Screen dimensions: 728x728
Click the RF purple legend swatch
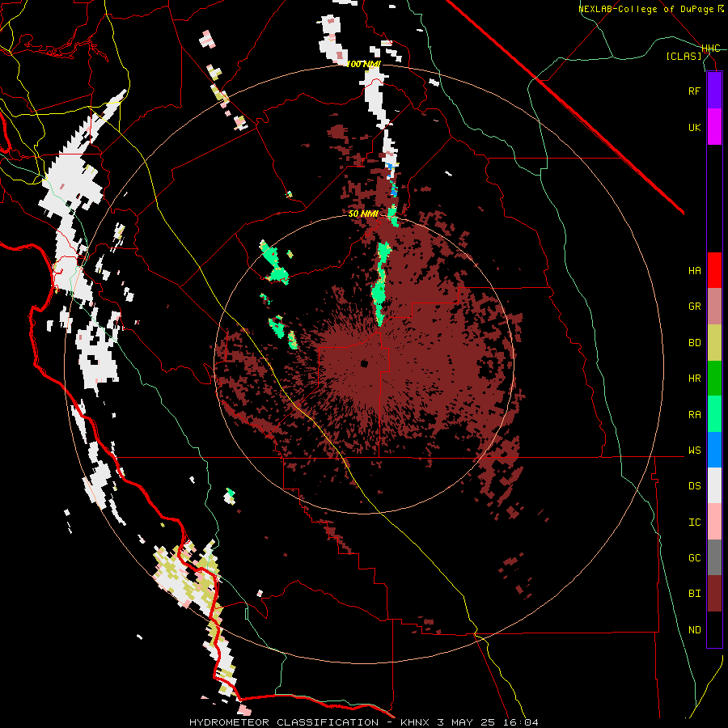point(714,91)
